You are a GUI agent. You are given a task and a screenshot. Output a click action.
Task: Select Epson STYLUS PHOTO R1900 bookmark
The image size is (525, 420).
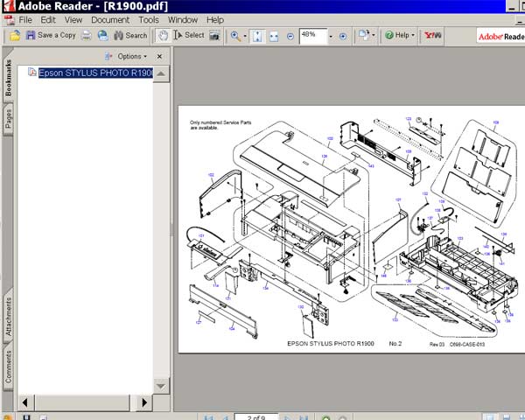(x=95, y=73)
